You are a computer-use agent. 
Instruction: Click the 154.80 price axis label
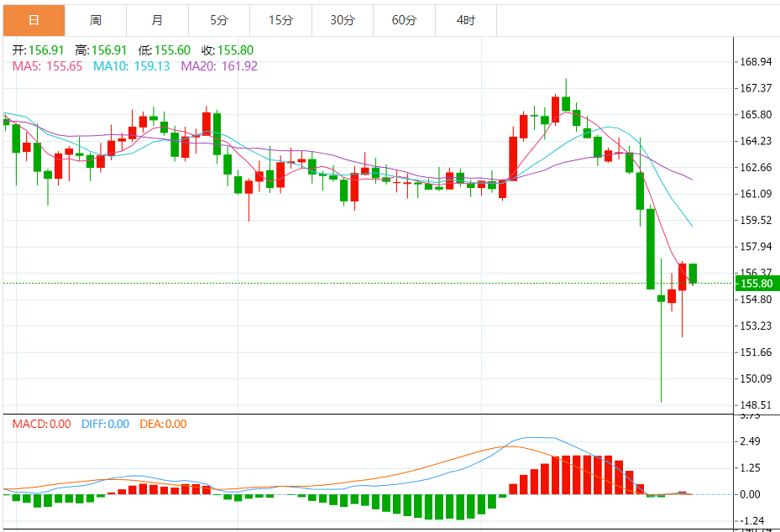[x=756, y=300]
